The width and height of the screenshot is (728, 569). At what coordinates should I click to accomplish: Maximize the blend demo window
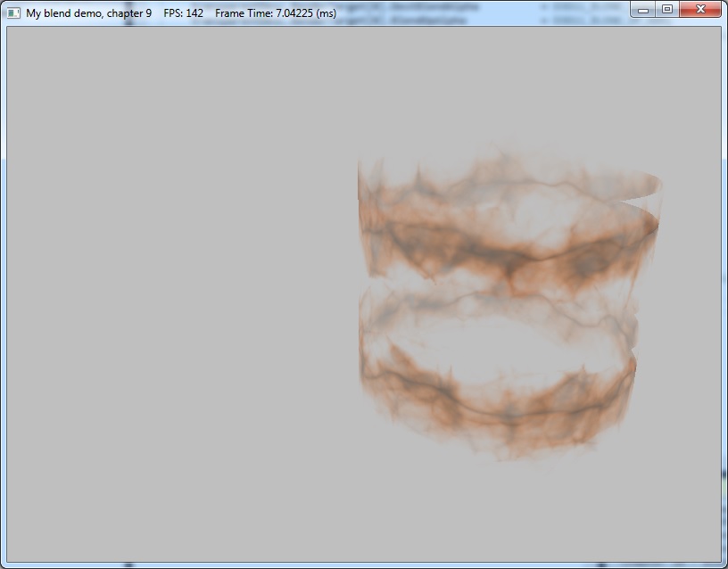(x=666, y=10)
